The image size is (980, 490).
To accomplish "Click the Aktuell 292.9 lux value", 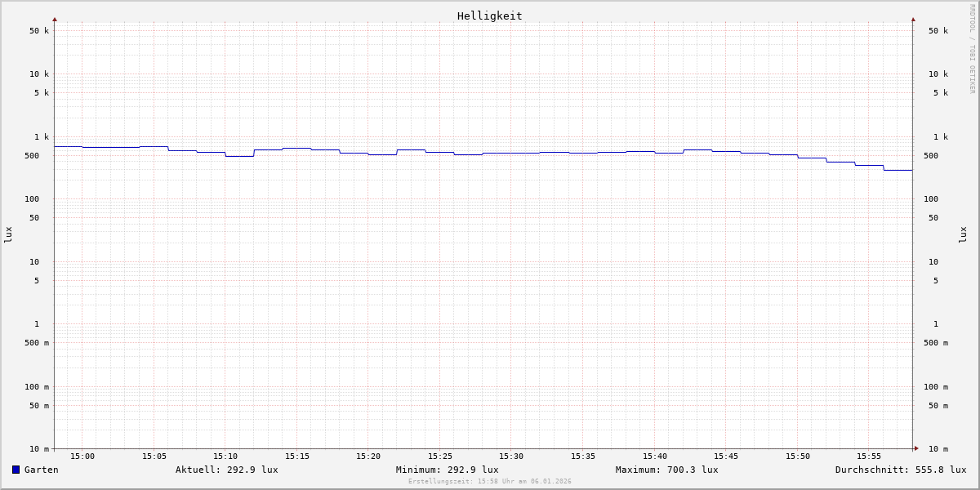I will pos(226,470).
